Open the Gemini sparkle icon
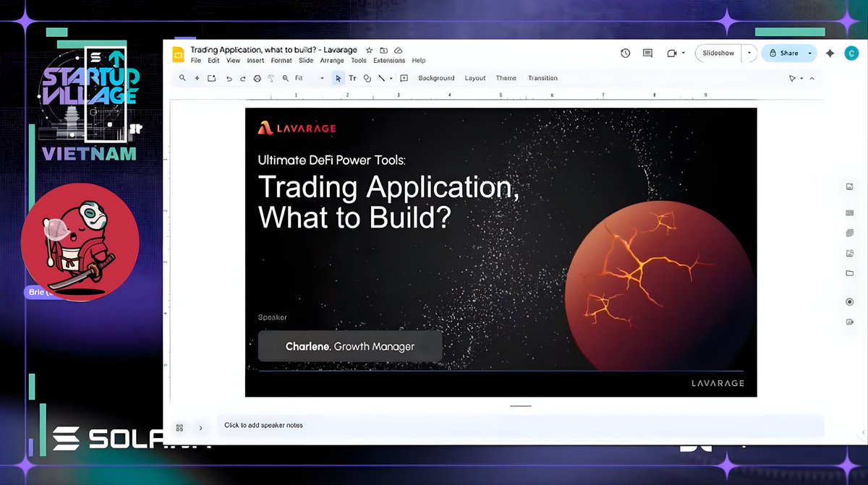The width and height of the screenshot is (868, 485). pos(830,53)
